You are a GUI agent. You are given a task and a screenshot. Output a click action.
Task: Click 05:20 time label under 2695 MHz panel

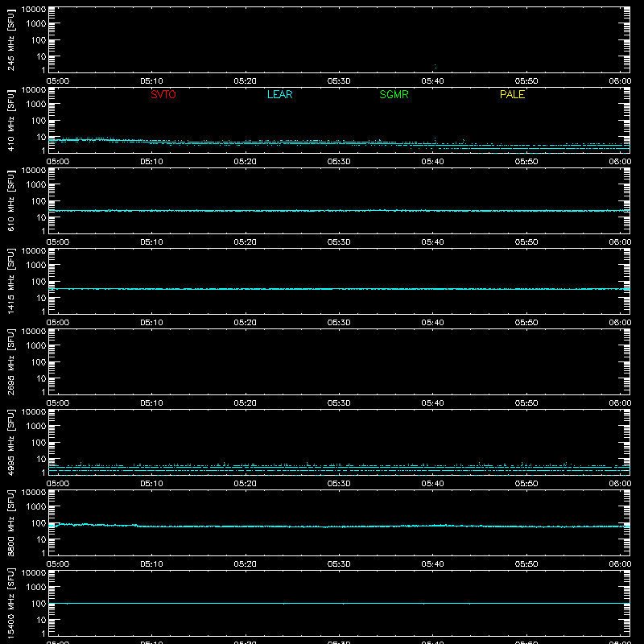pos(246,403)
